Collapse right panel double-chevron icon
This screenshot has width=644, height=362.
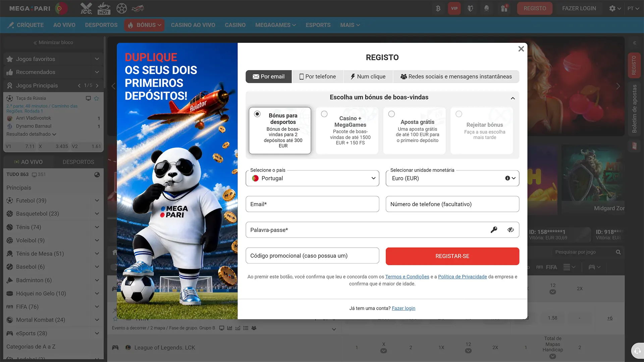click(634, 43)
